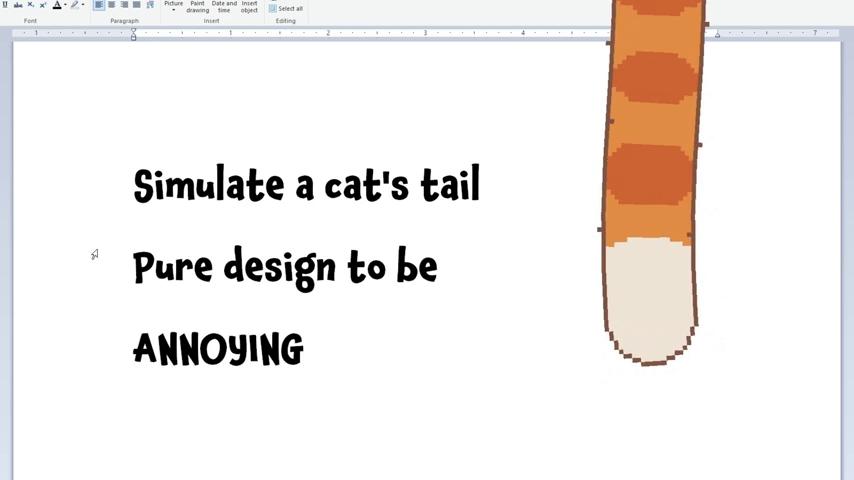Align text to the right
The image size is (854, 480).
[124, 5]
